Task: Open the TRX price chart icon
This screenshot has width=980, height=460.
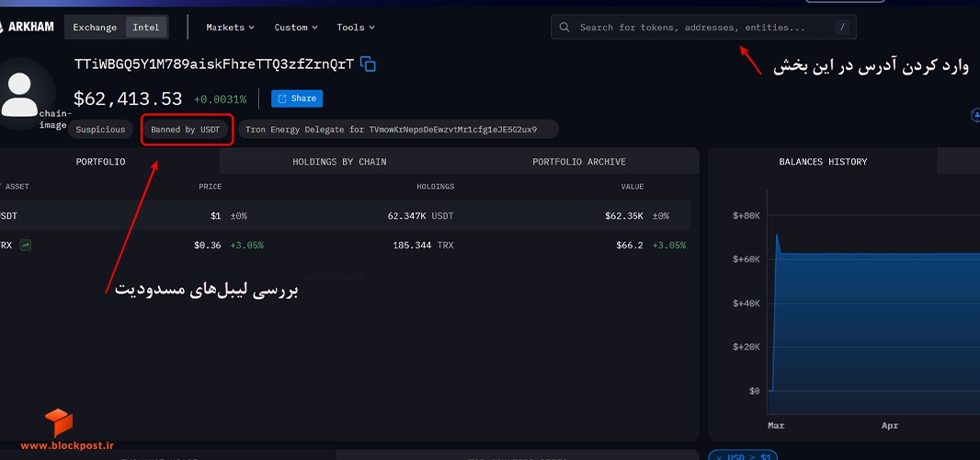Action: coord(25,246)
